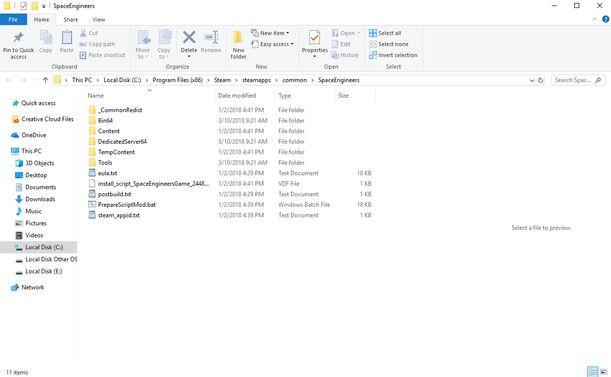The height and width of the screenshot is (377, 611).
Task: Open the File menu tab
Action: tap(13, 19)
